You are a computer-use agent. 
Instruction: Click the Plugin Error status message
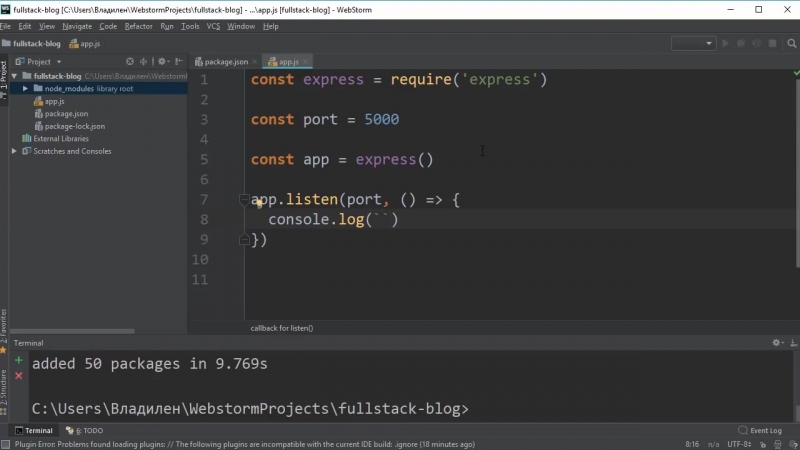click(x=245, y=444)
